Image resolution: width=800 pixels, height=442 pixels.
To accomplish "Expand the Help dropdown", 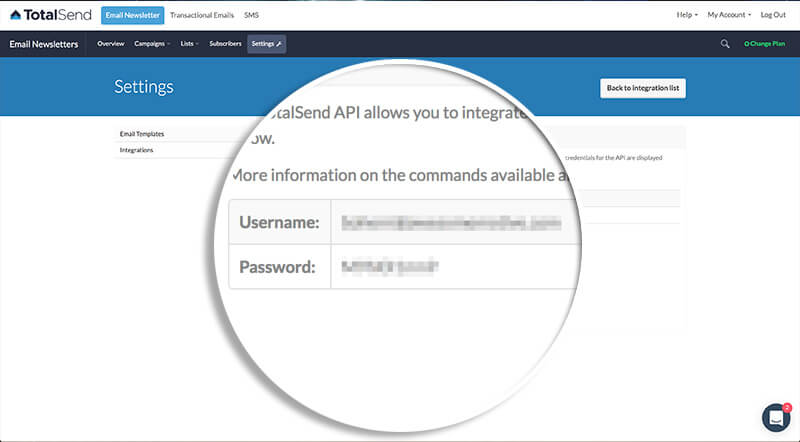I will click(x=687, y=15).
